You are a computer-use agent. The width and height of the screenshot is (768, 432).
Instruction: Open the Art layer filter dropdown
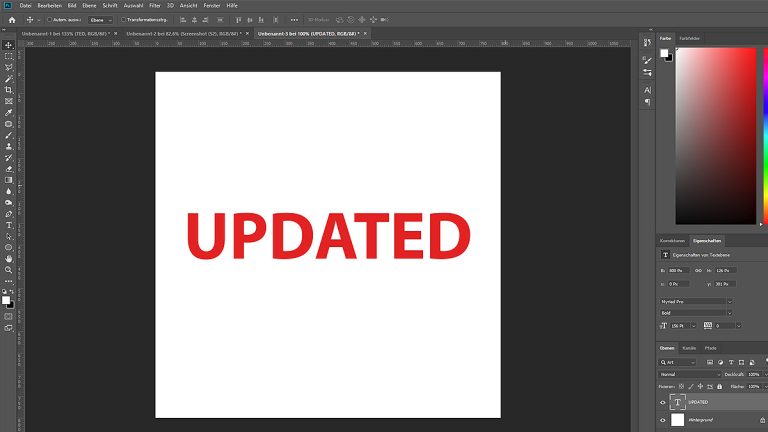click(x=678, y=362)
